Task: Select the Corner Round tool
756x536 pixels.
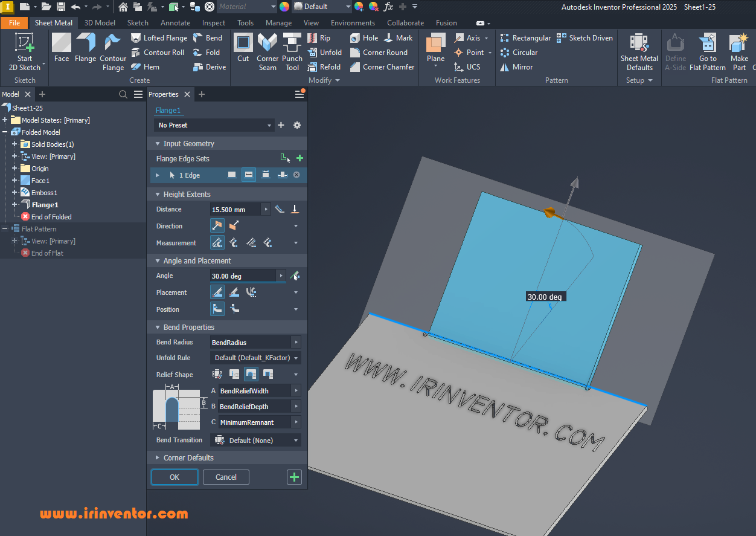Action: click(379, 52)
